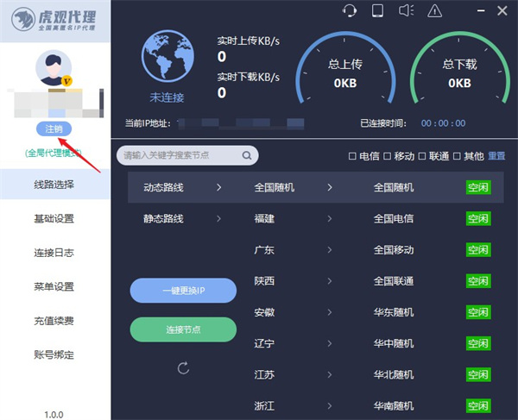Expand the 动态路线 chevron

click(218, 187)
